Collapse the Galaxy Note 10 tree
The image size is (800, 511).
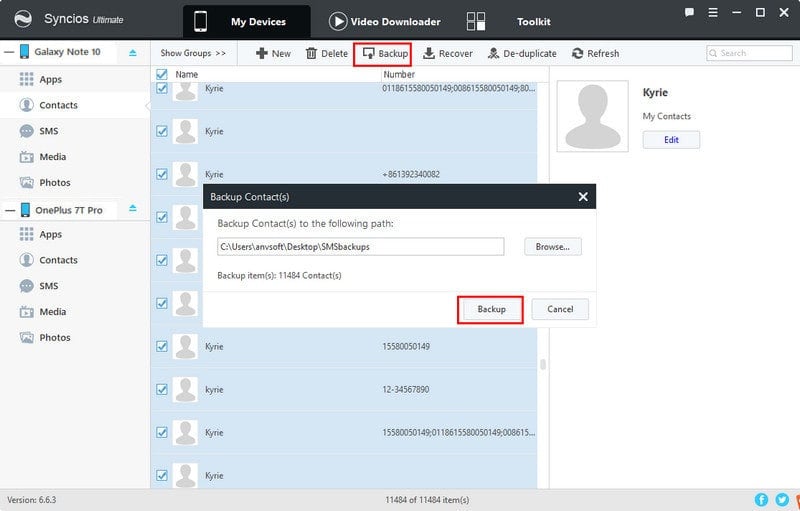(9, 52)
